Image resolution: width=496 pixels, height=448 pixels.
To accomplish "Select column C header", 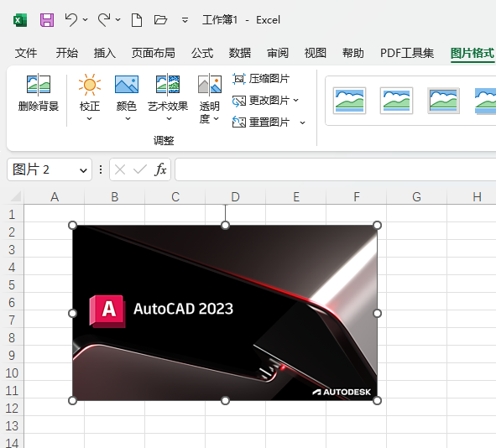I will click(175, 196).
